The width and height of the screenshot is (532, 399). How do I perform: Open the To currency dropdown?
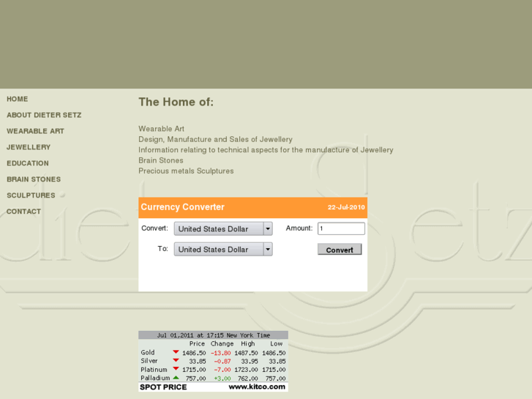[x=223, y=249]
